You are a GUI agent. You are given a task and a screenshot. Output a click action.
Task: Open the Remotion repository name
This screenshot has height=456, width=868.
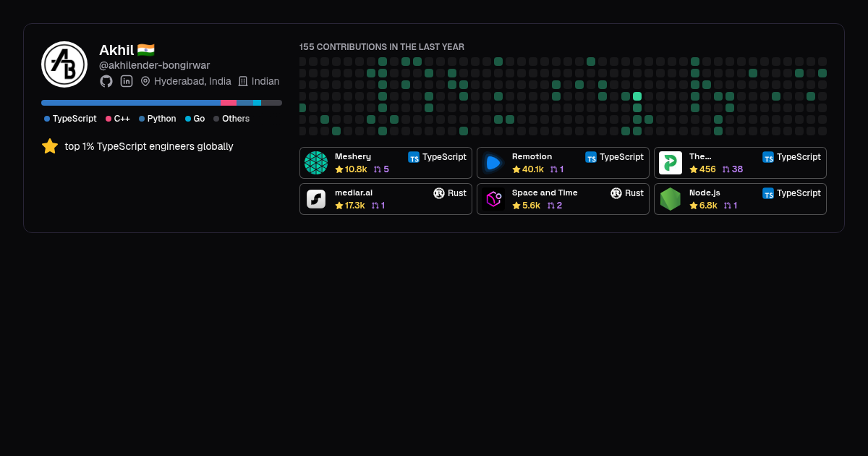coord(532,156)
